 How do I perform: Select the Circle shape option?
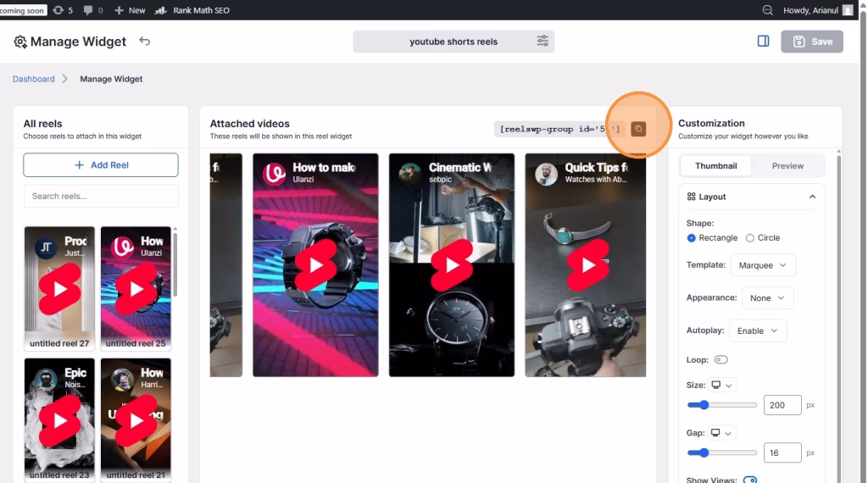coord(749,238)
